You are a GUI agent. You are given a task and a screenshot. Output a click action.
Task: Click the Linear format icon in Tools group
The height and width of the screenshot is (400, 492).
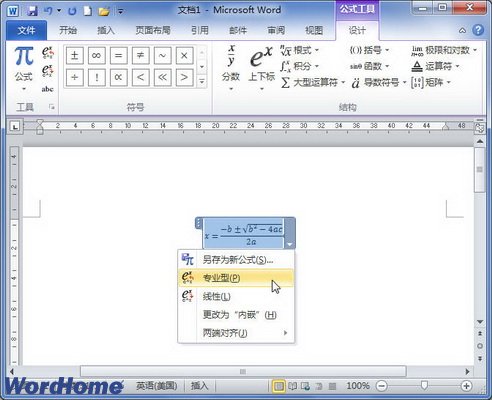48,71
